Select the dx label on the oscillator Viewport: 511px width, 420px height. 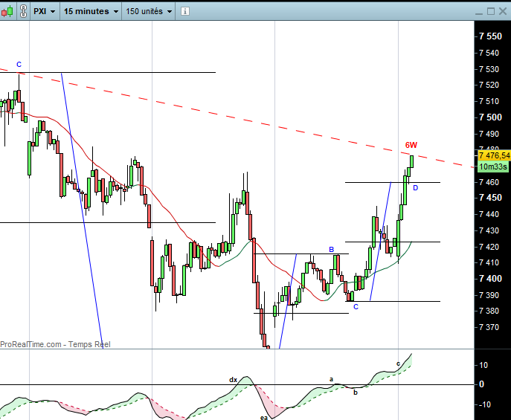tap(233, 380)
